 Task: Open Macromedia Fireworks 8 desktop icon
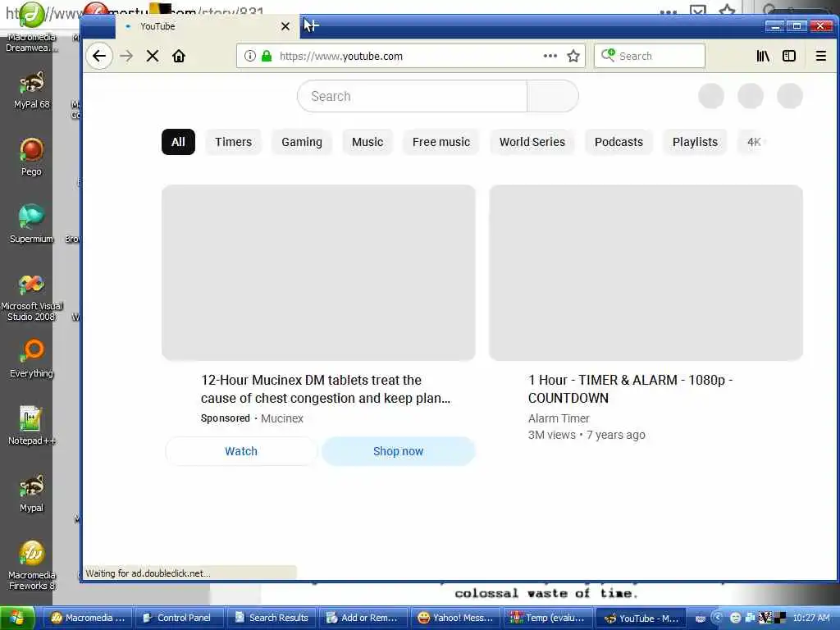pos(32,566)
